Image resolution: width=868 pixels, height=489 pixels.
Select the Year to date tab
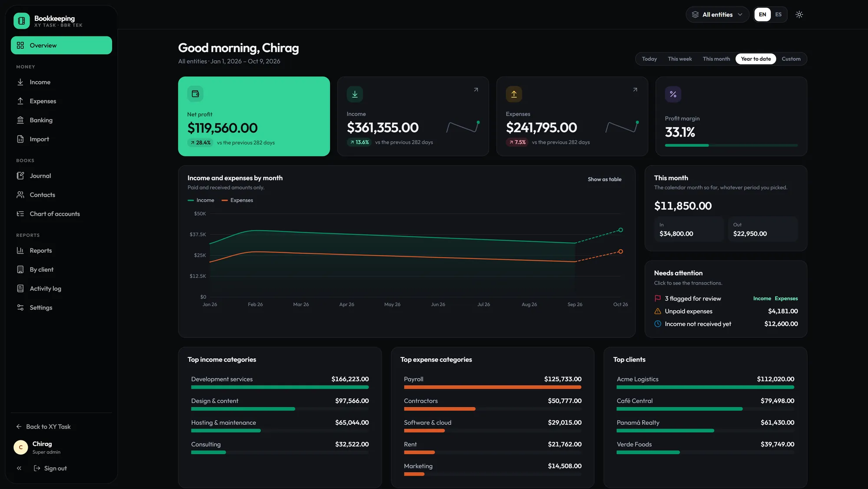tap(756, 59)
